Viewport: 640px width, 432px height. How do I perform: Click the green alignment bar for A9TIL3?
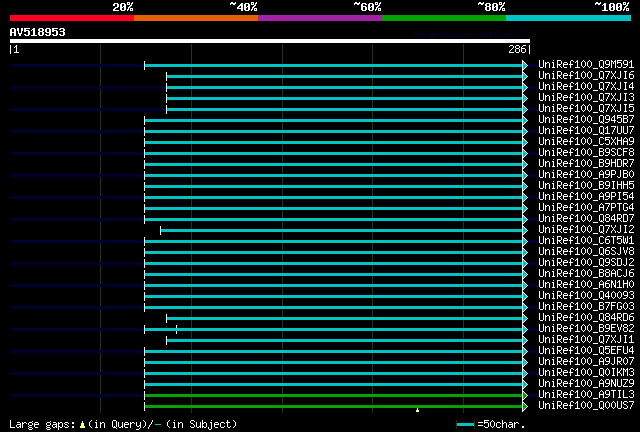click(x=333, y=395)
